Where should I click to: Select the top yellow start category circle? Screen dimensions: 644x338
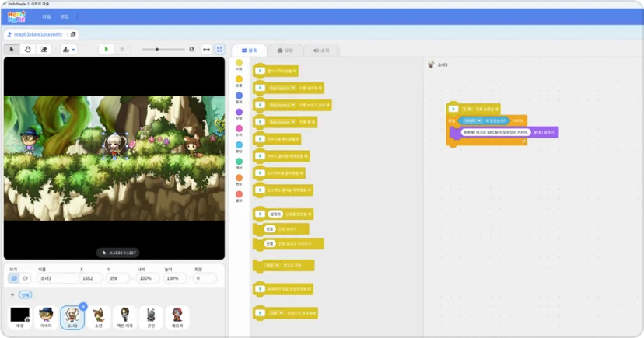[239, 63]
